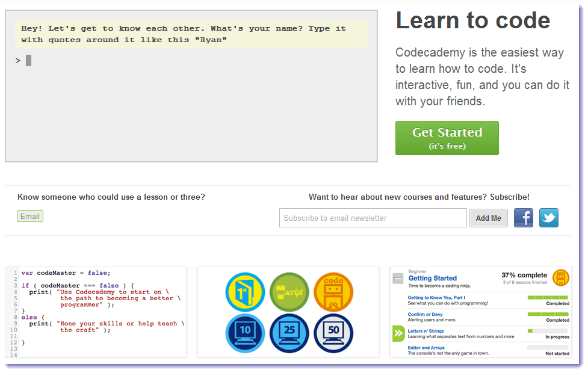This screenshot has height=373, width=588.
Task: Click the 'Not started' status label
Action: (557, 354)
